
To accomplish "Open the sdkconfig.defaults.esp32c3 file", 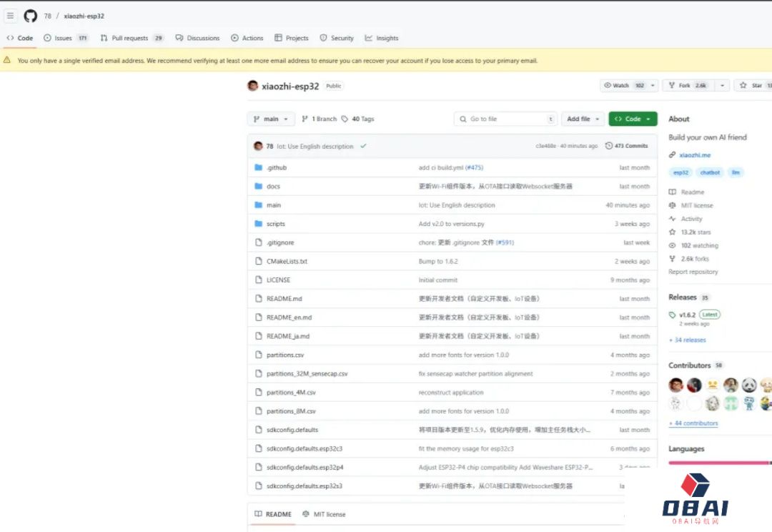I will click(305, 448).
